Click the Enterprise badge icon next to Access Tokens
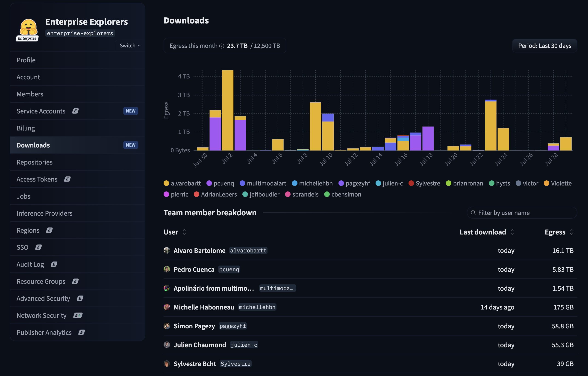The image size is (588, 376). tap(67, 179)
